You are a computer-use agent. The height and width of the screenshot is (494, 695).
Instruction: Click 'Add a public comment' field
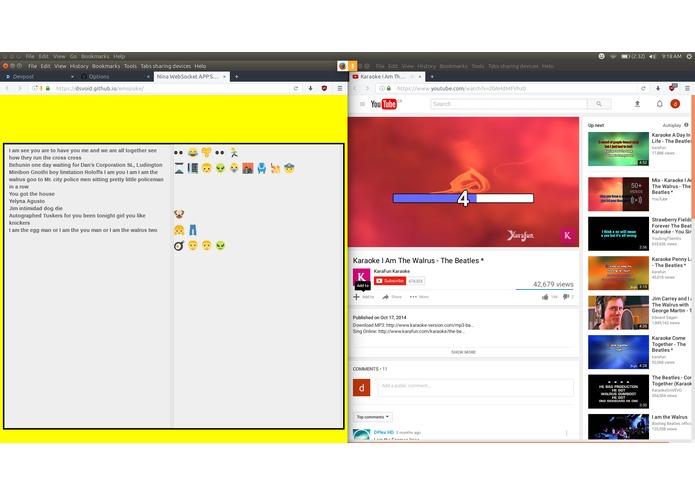(x=475, y=387)
